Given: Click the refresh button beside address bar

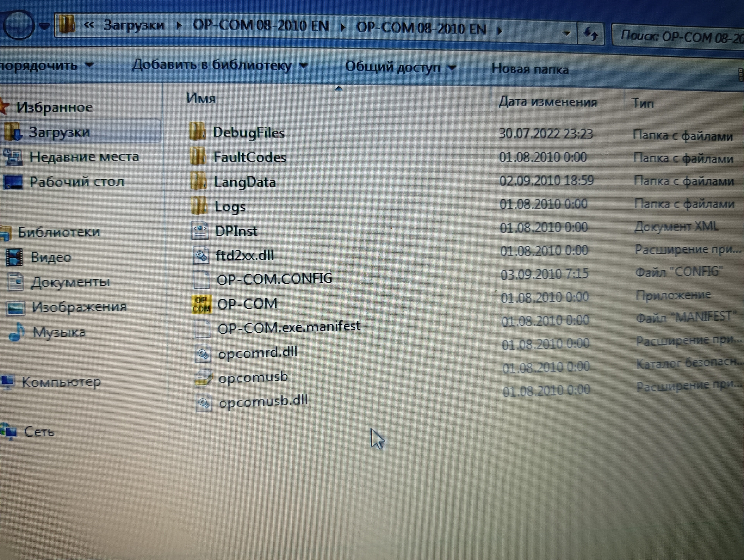Looking at the screenshot, I should click(590, 34).
